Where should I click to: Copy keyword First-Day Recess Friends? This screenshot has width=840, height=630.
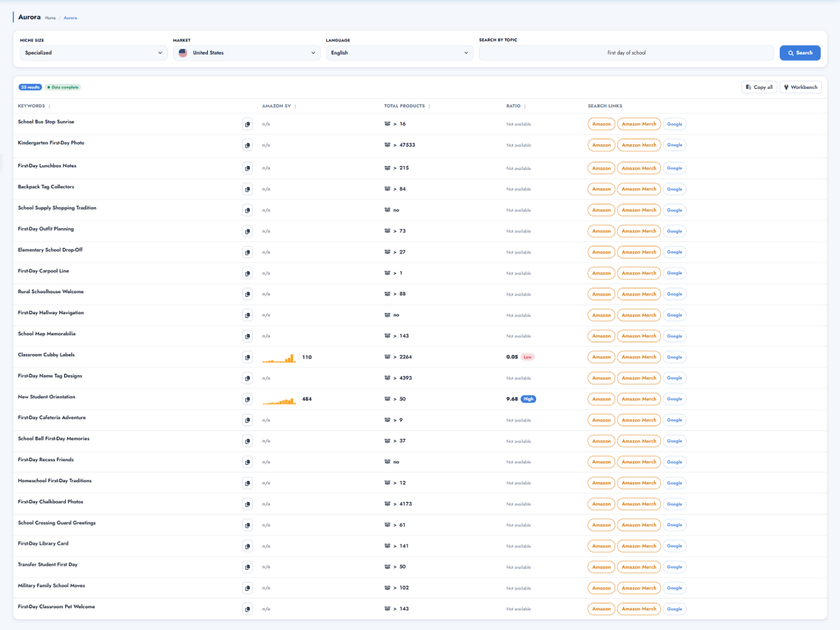click(247, 462)
